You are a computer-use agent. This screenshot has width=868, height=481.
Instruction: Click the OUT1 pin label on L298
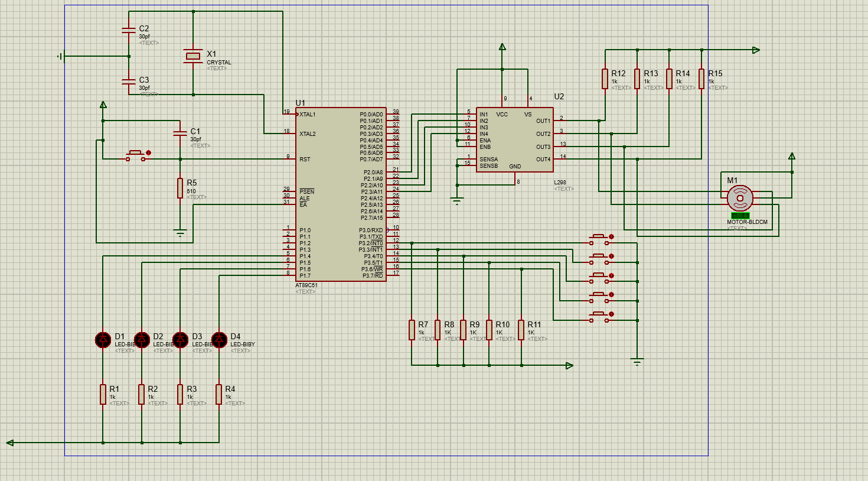point(543,121)
